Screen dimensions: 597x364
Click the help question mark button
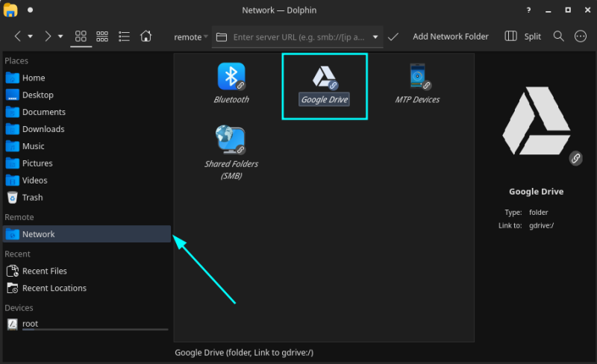click(x=528, y=10)
